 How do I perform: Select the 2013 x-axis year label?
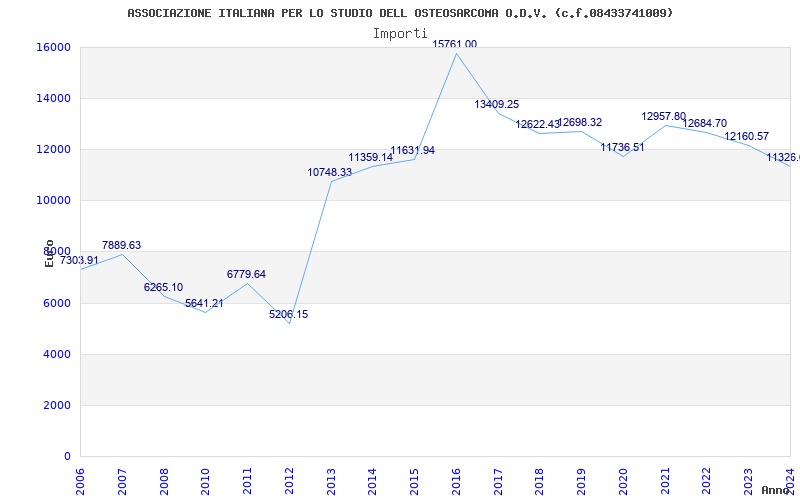[x=331, y=481]
